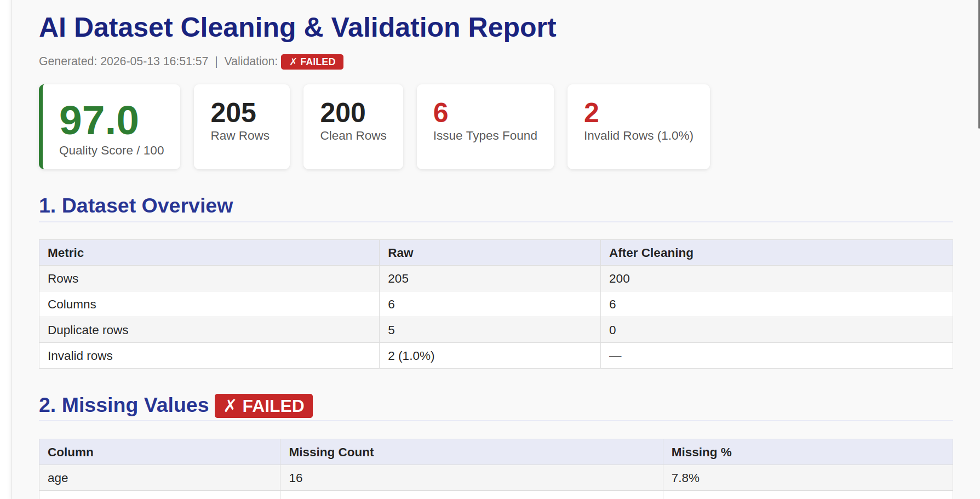Viewport: 980px width, 499px height.
Task: Click the Missing % column header
Action: 808,452
